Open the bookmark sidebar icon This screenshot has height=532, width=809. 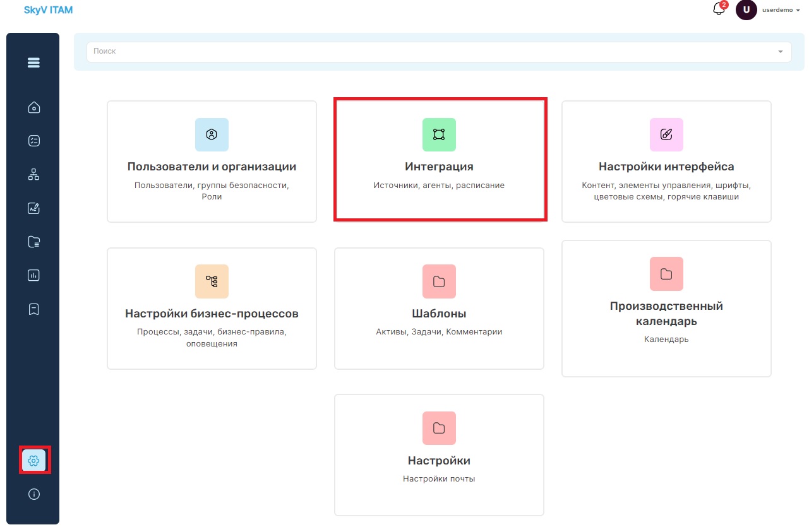coord(34,309)
